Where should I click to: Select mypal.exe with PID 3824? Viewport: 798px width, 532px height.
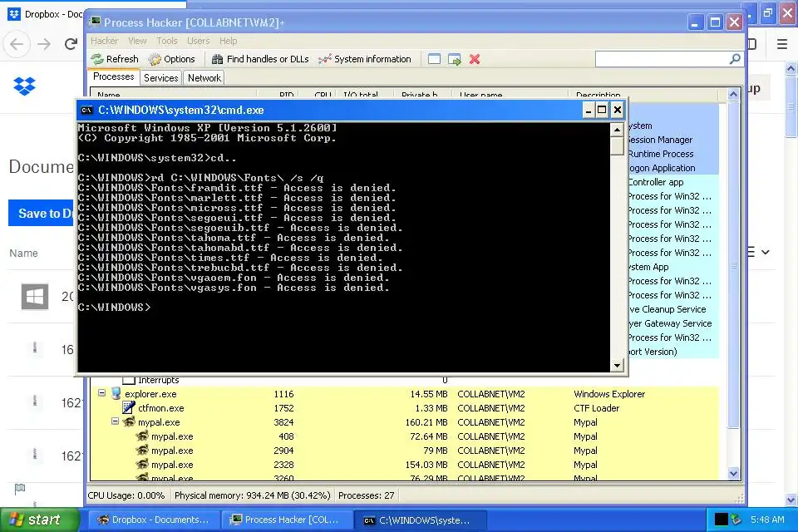pos(405,422)
